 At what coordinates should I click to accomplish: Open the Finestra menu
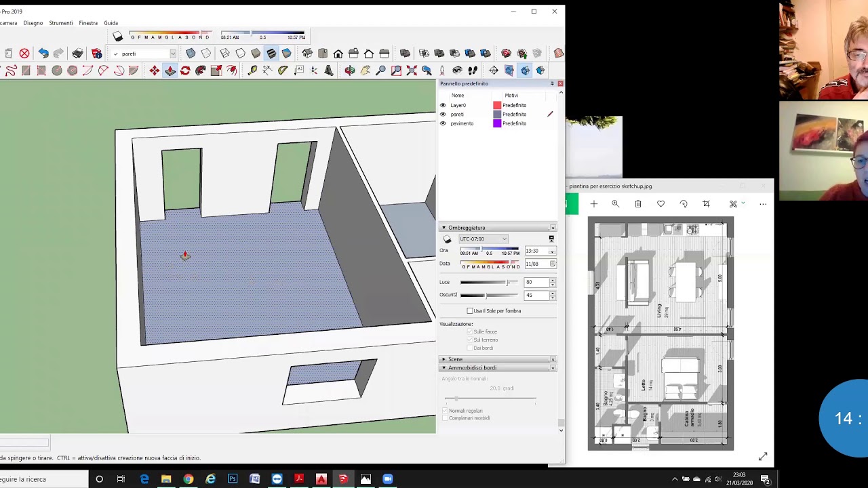pyautogui.click(x=88, y=23)
